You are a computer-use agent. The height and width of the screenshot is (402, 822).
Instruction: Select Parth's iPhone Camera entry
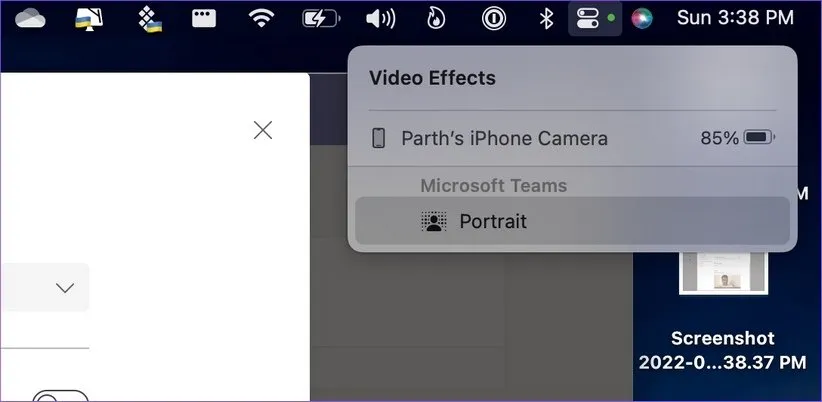(503, 138)
